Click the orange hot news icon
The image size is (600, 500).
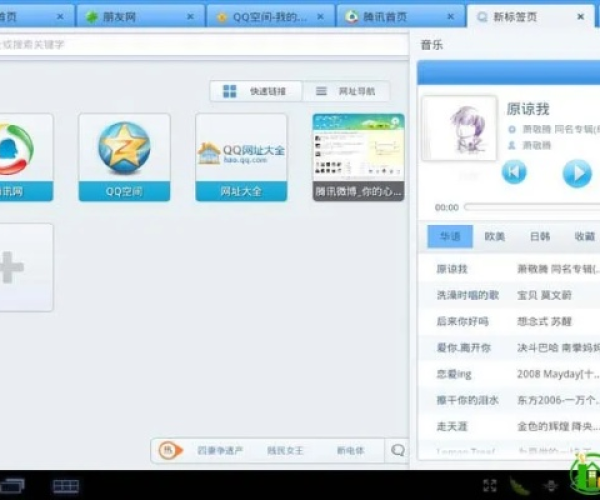169,450
